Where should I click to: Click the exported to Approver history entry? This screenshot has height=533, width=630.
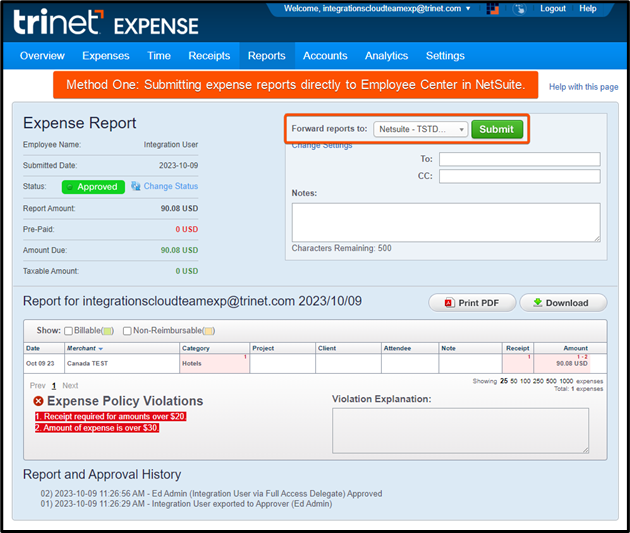[x=186, y=504]
